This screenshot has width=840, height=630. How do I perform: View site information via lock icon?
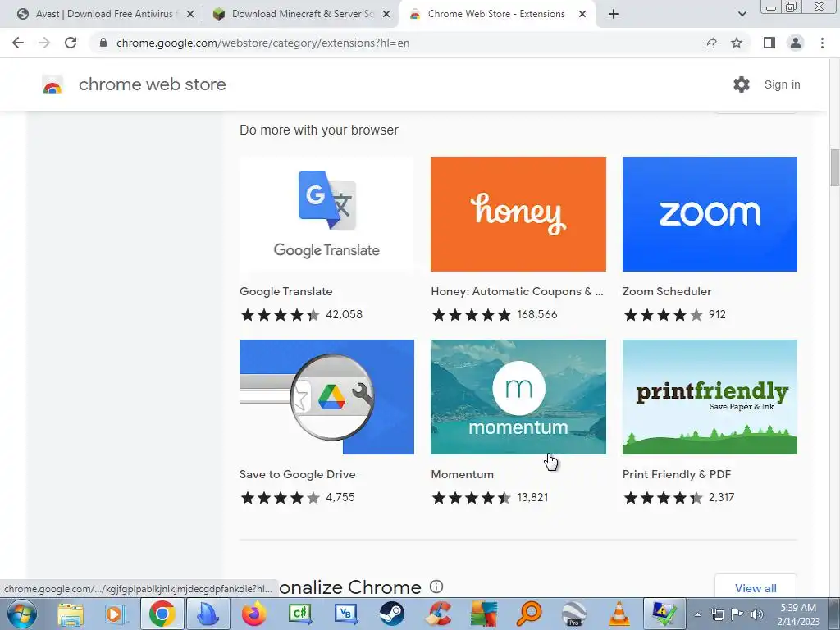(x=103, y=43)
